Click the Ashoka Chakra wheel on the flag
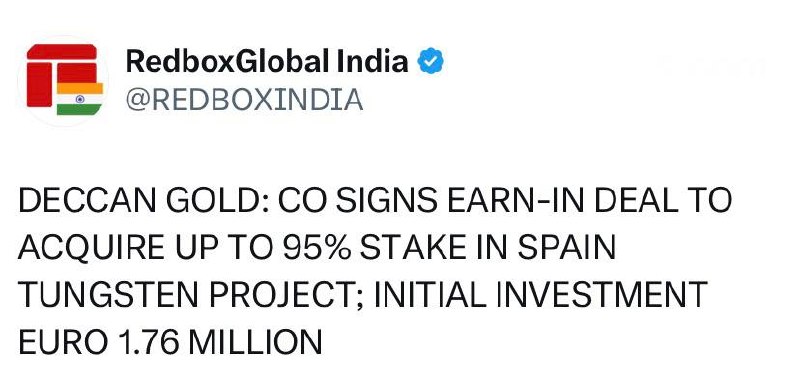This screenshot has width=800, height=381. point(80,99)
